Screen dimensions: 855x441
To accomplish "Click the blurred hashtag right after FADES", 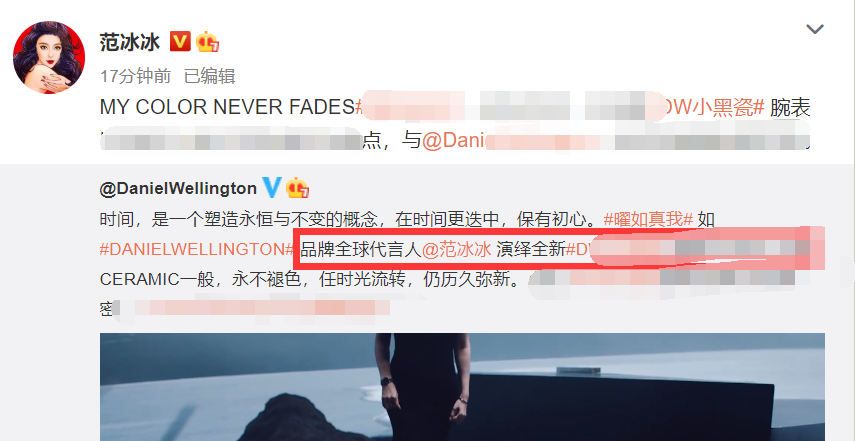I will click(x=507, y=107).
